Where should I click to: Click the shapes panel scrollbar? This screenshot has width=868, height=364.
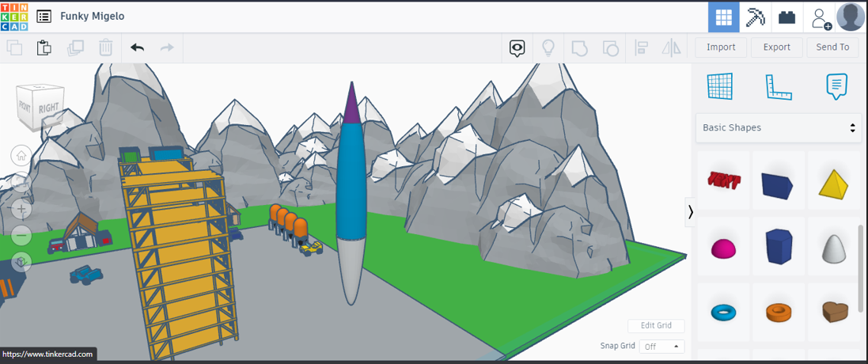point(860,268)
